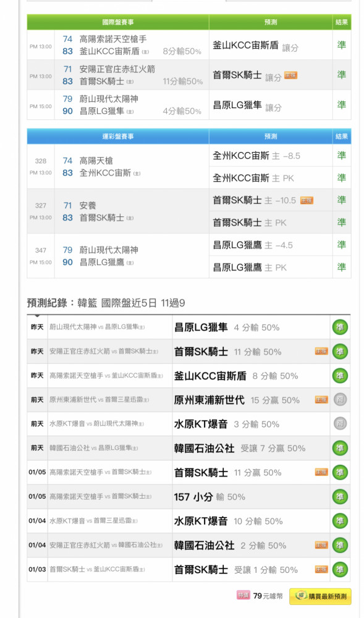This screenshot has width=364, height=618.
Task: Click 157 小分 輸 50% prediction text
Action: pyautogui.click(x=210, y=497)
